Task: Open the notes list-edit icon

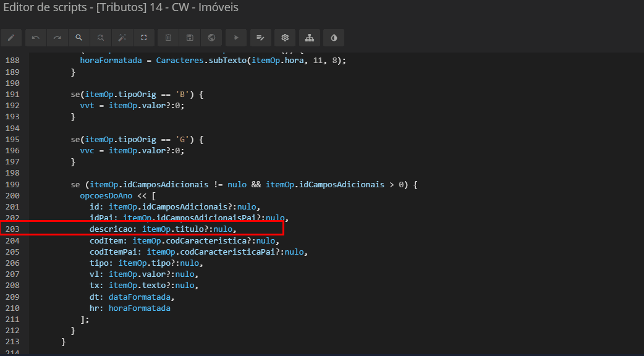Action: click(x=261, y=38)
